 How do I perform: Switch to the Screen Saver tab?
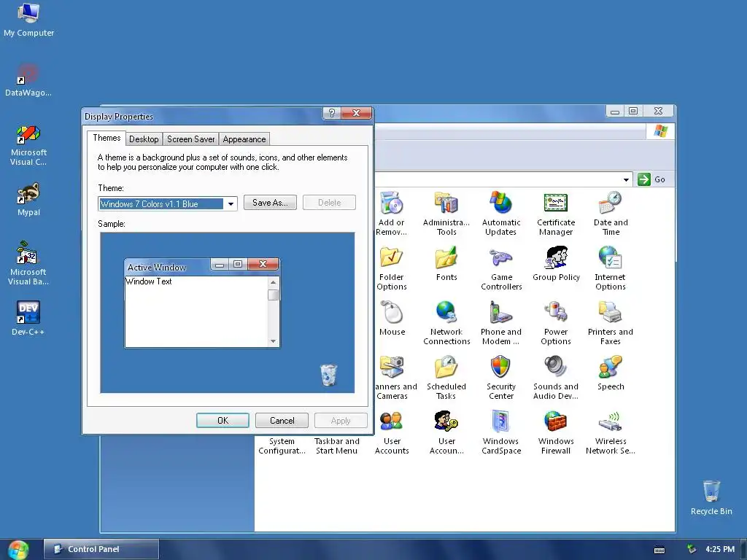pyautogui.click(x=190, y=139)
